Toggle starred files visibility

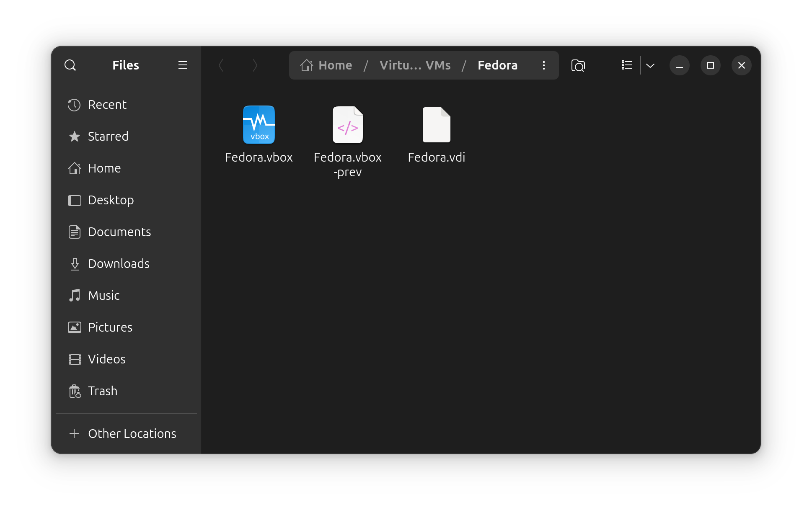[108, 136]
